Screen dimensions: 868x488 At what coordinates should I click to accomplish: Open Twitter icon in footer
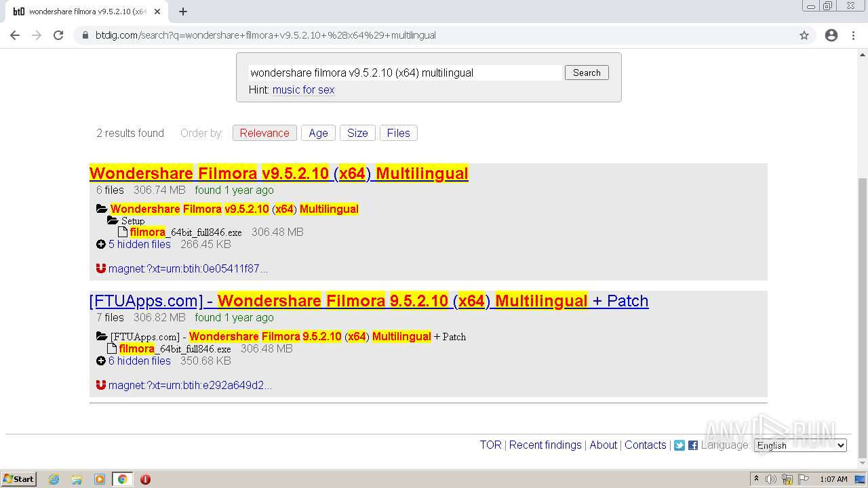(x=679, y=445)
